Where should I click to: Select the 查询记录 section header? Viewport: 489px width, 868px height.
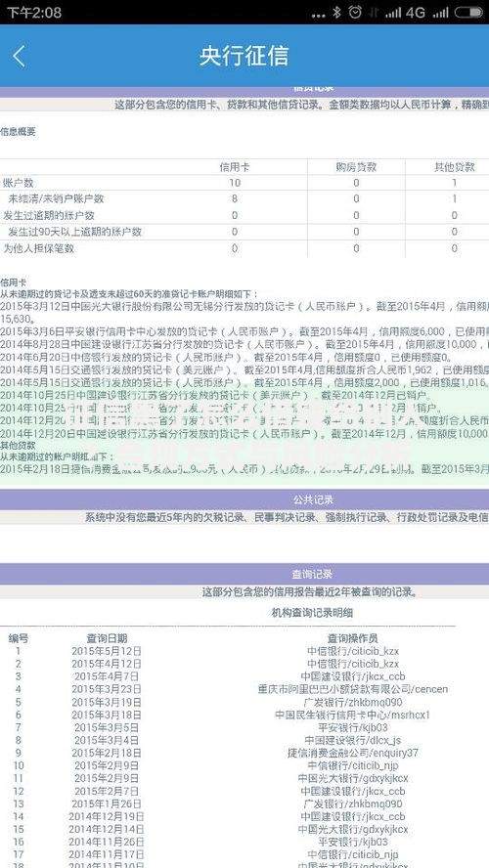(244, 574)
